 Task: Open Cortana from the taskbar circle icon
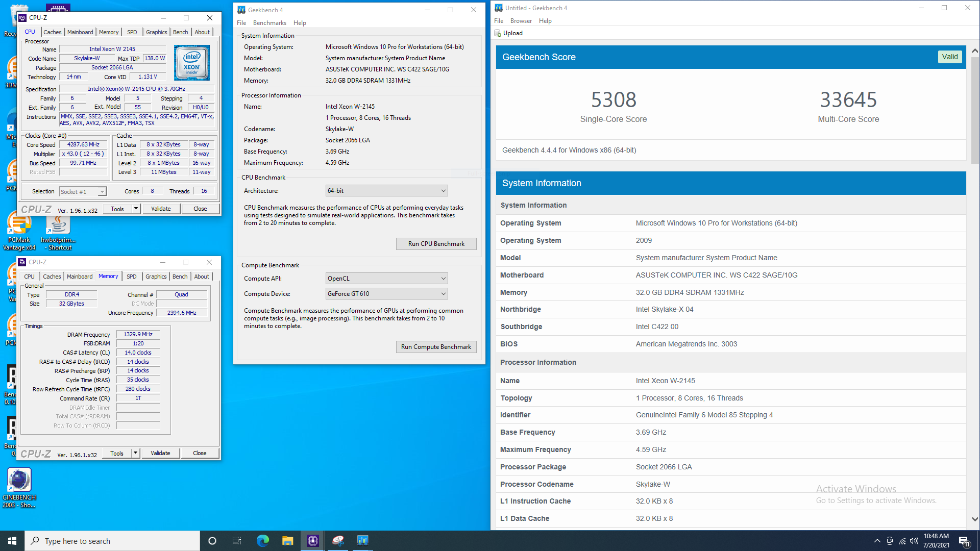(x=212, y=541)
